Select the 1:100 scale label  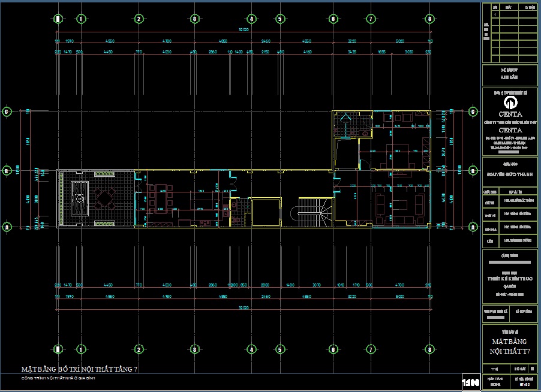pos(470,382)
